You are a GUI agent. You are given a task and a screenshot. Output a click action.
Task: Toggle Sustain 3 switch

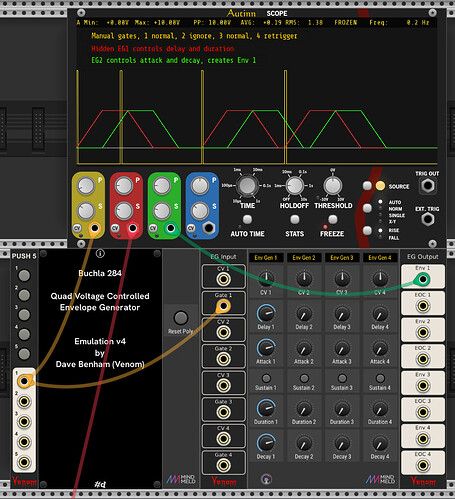342,378
